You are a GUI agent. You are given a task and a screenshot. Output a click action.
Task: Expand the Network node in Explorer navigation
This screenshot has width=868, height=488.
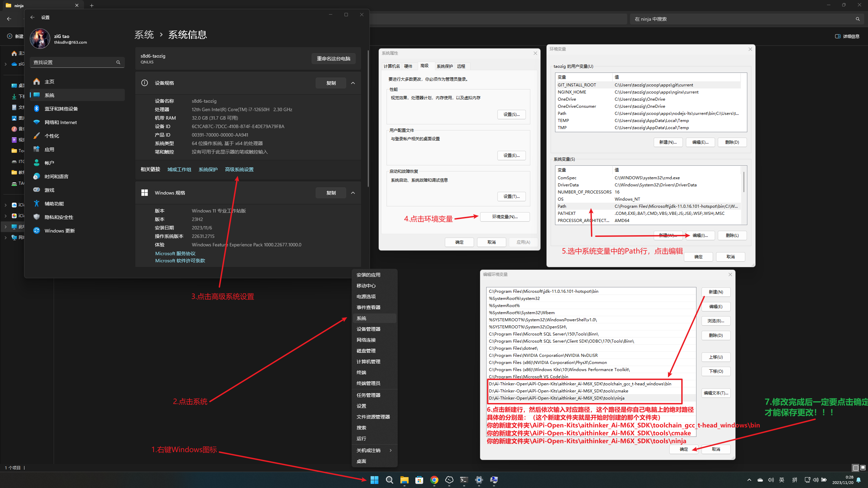click(5, 238)
